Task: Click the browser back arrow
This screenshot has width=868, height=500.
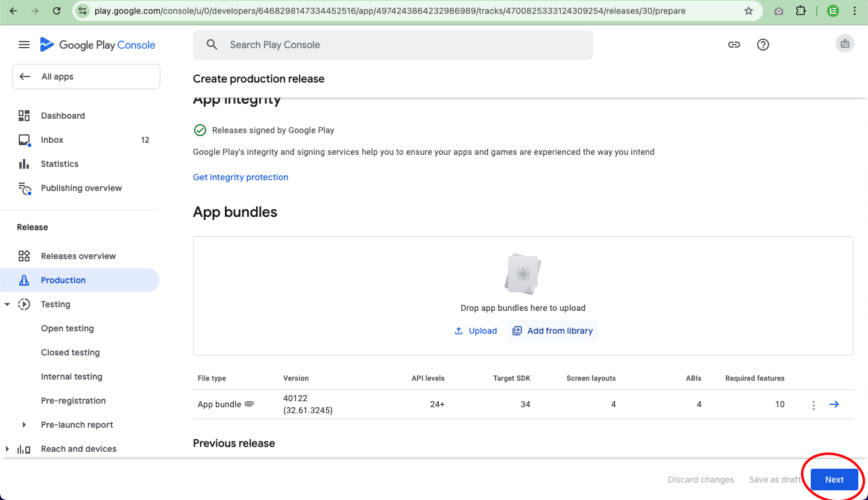Action: [14, 11]
